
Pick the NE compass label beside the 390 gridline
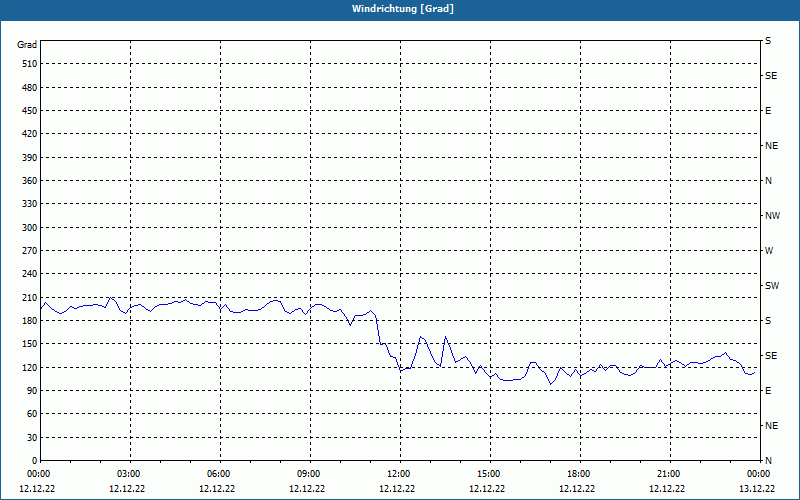coord(771,146)
